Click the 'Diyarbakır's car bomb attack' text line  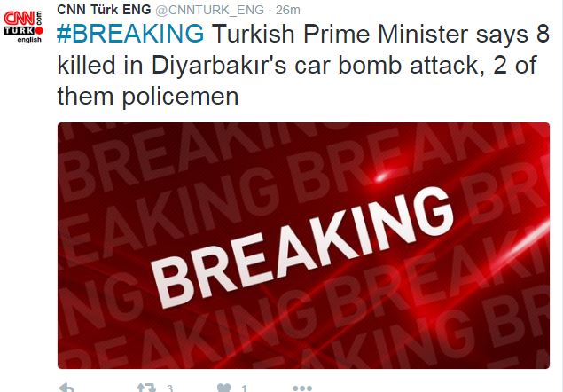274,65
